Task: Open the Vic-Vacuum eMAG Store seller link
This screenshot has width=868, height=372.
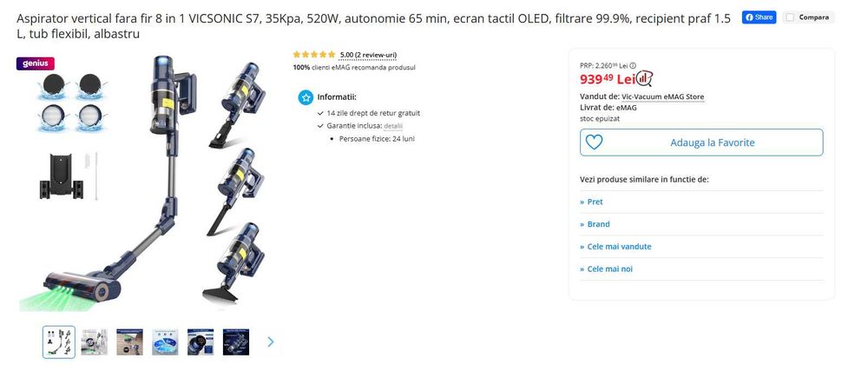Action: point(662,96)
